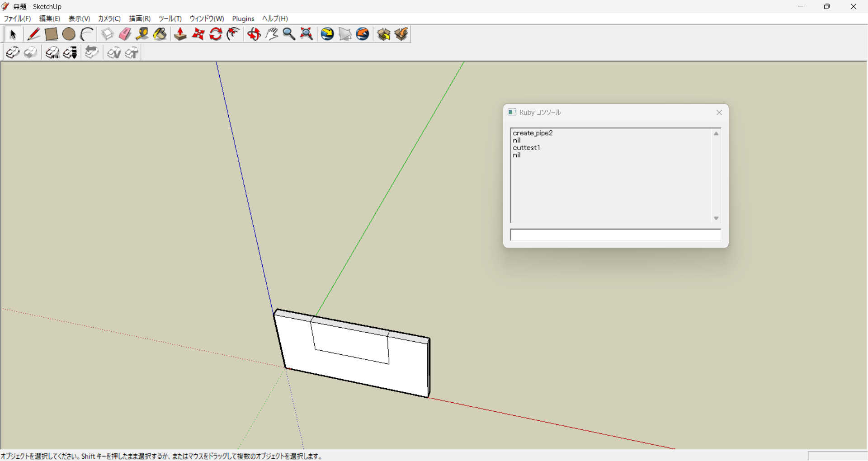868x461 pixels.
Task: Open the カメラ(C) menu
Action: (109, 19)
